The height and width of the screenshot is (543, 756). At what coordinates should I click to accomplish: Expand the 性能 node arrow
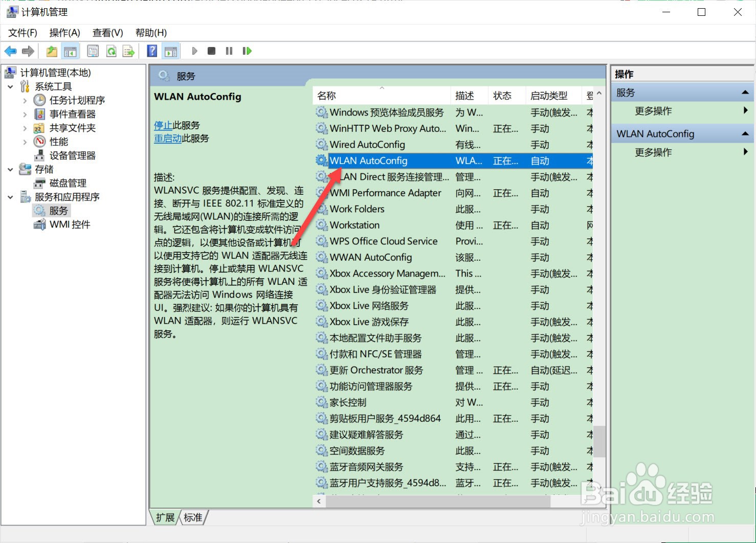[x=25, y=142]
